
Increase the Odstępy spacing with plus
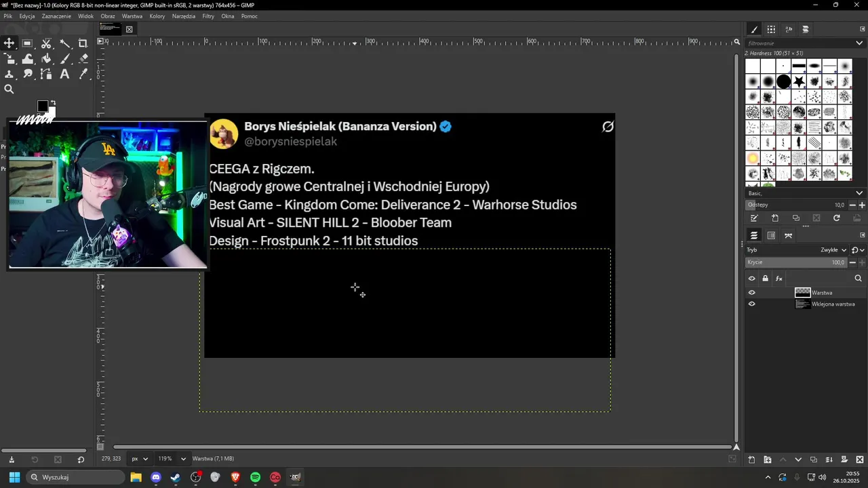[862, 205]
